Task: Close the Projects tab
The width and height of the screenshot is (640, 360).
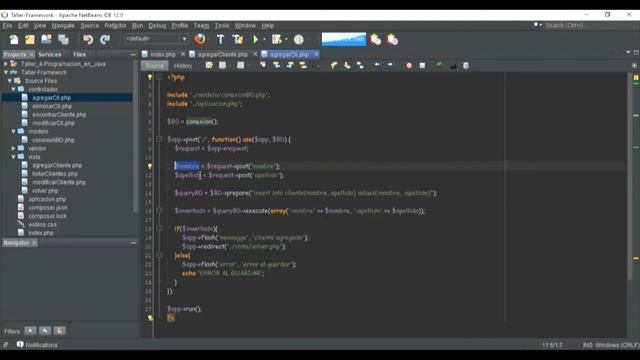Action: click(x=31, y=54)
